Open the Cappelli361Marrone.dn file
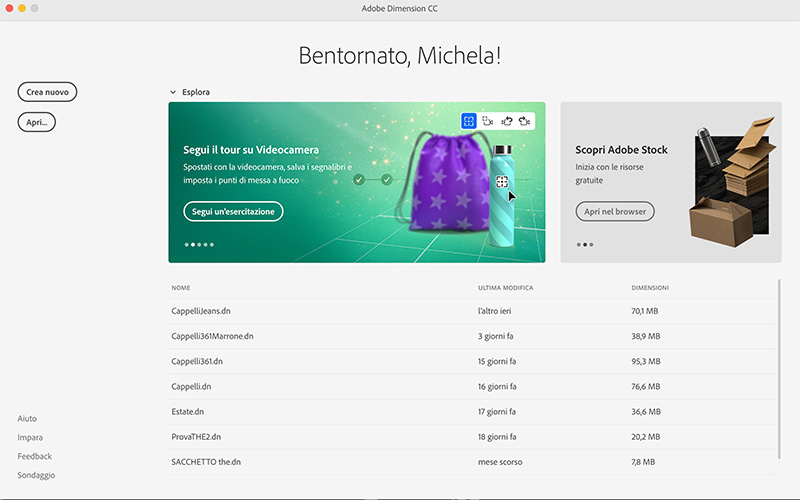The image size is (800, 500). click(212, 336)
